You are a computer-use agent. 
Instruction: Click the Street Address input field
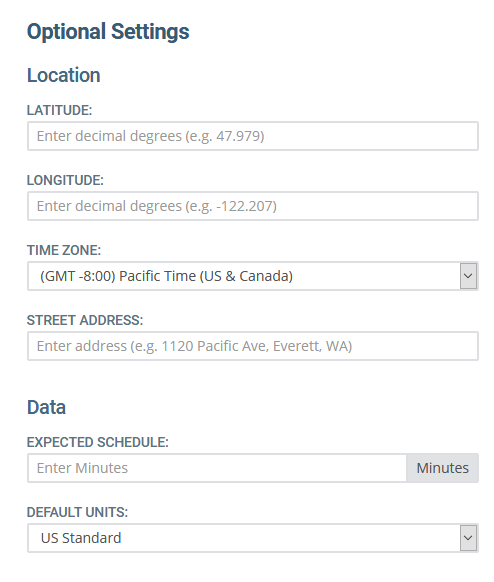(253, 346)
